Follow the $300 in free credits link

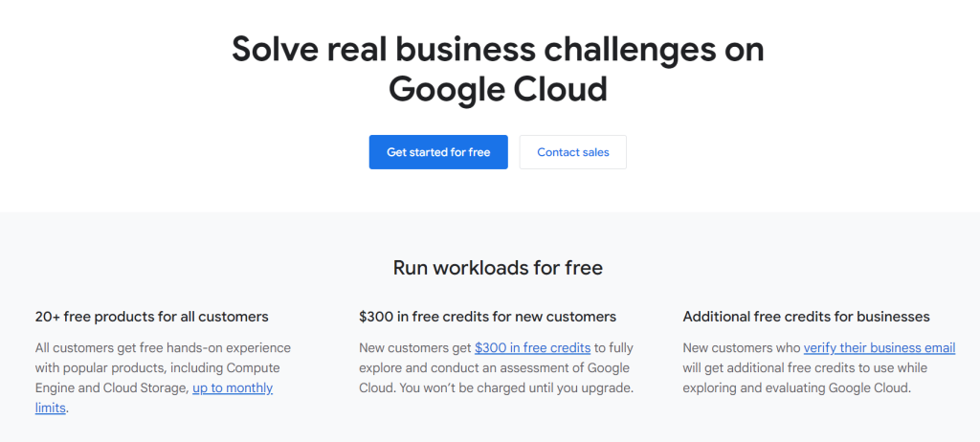533,347
